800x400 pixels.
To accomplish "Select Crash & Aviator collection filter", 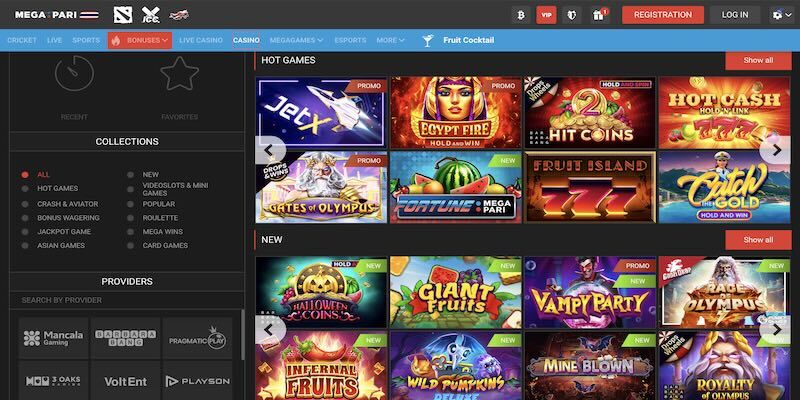I will 67,204.
